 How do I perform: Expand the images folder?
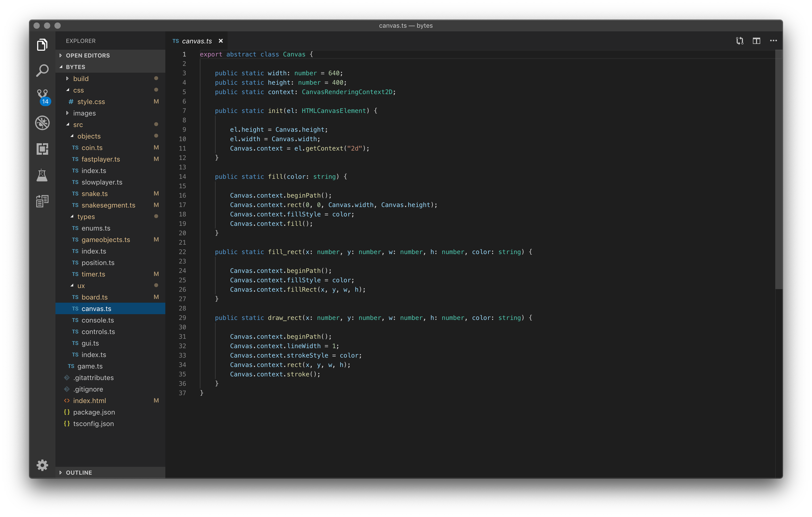[x=111, y=113]
